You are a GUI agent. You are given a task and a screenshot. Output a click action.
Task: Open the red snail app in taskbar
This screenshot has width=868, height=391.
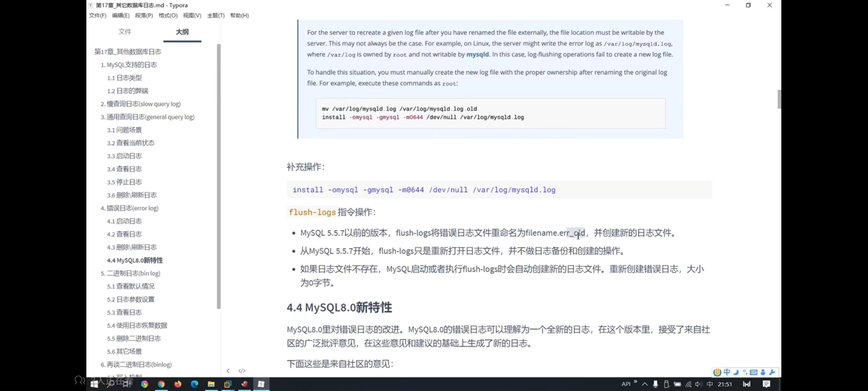244,384
